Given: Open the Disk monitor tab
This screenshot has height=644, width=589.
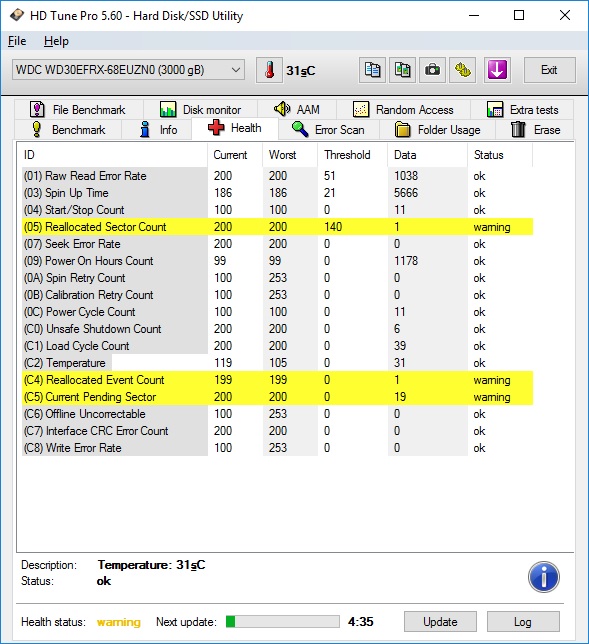Looking at the screenshot, I should click(x=200, y=110).
